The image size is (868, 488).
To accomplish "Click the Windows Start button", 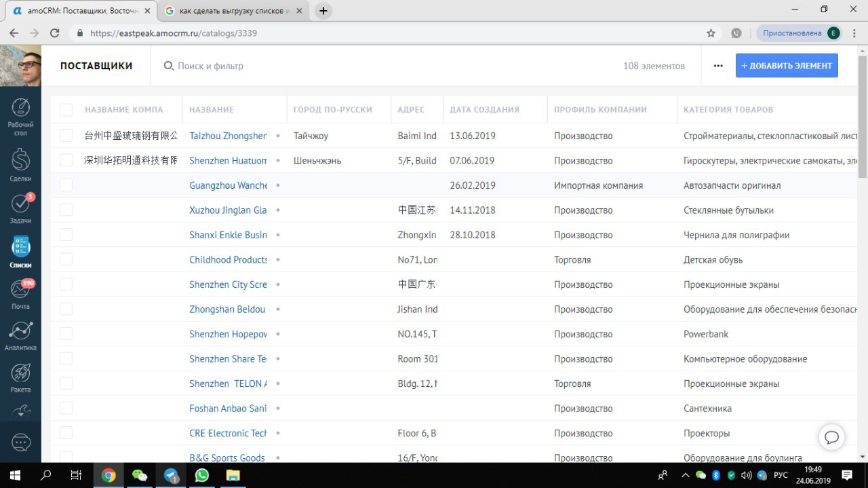I will (x=15, y=475).
